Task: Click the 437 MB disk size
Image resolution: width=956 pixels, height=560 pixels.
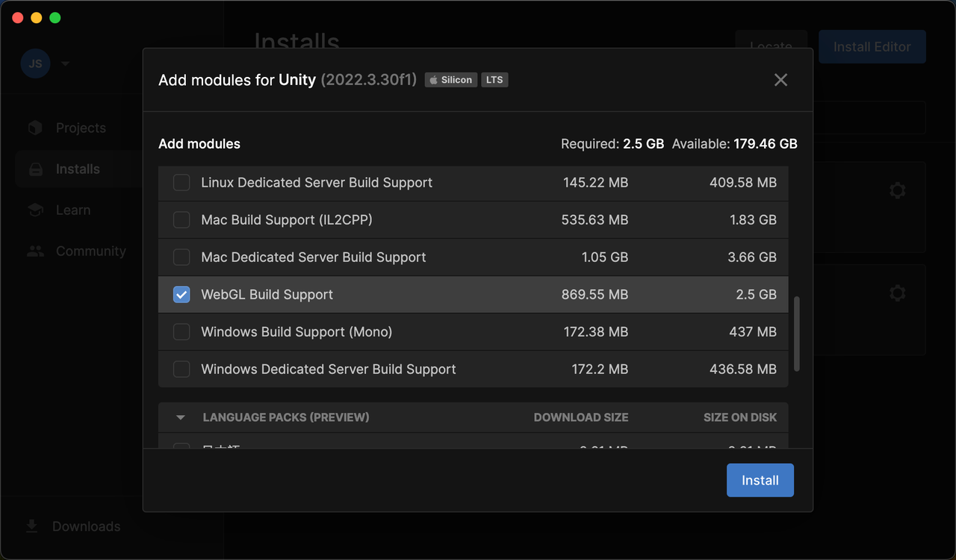Action: click(x=753, y=332)
